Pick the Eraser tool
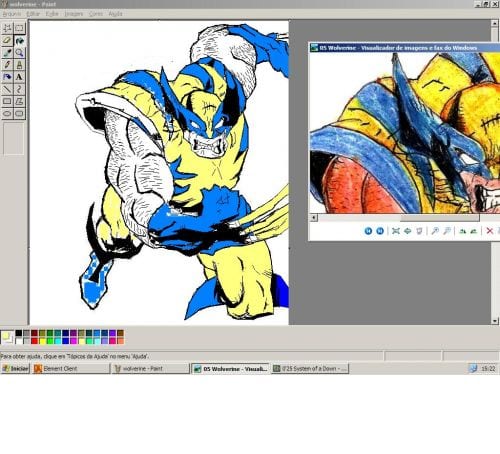This screenshot has height=454, width=500. click(7, 40)
